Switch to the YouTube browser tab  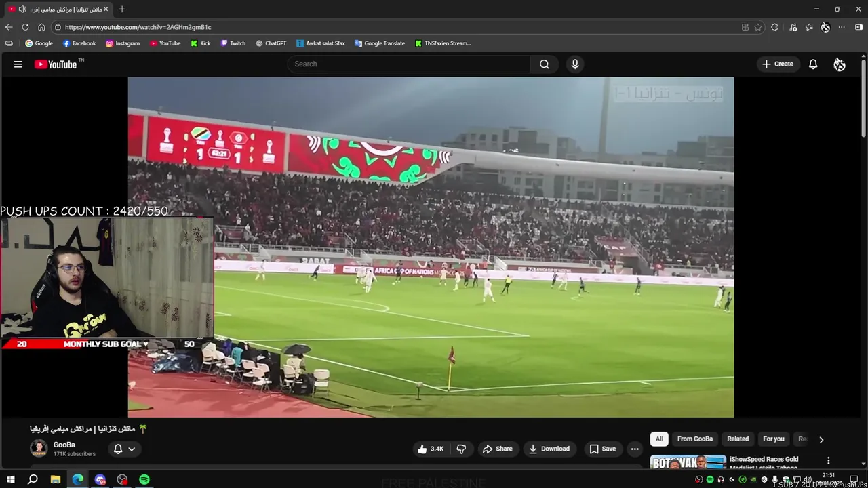click(58, 9)
